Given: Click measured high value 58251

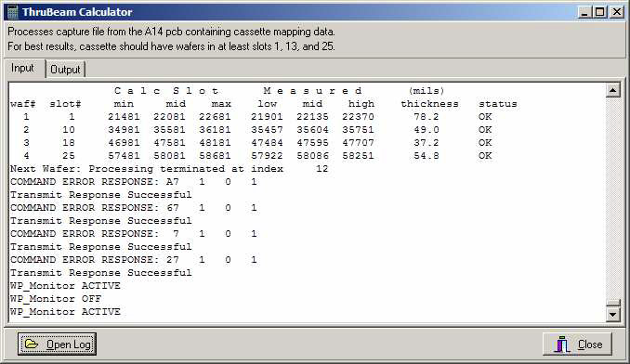Looking at the screenshot, I should [358, 155].
